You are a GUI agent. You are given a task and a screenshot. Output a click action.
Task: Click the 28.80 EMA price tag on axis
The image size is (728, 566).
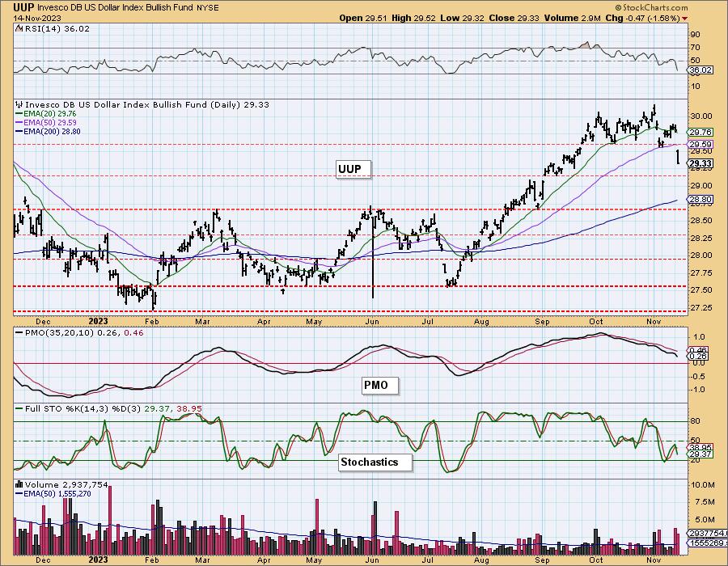[x=700, y=200]
